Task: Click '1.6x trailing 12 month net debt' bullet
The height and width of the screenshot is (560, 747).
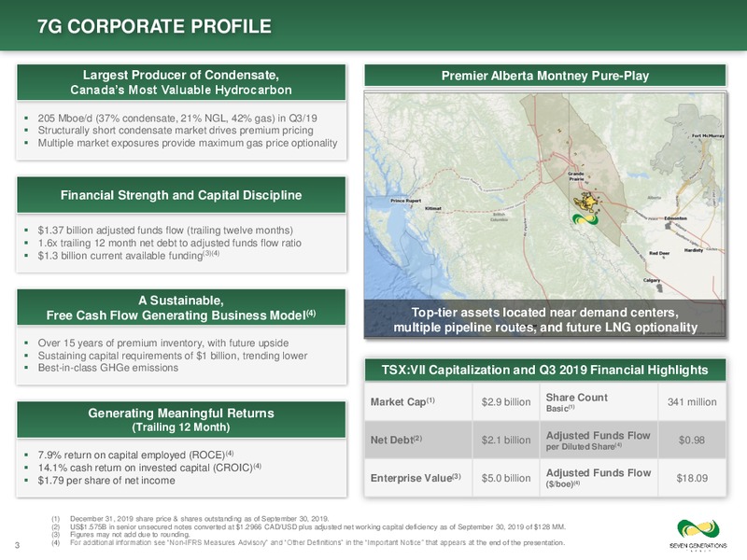Action: [x=170, y=243]
